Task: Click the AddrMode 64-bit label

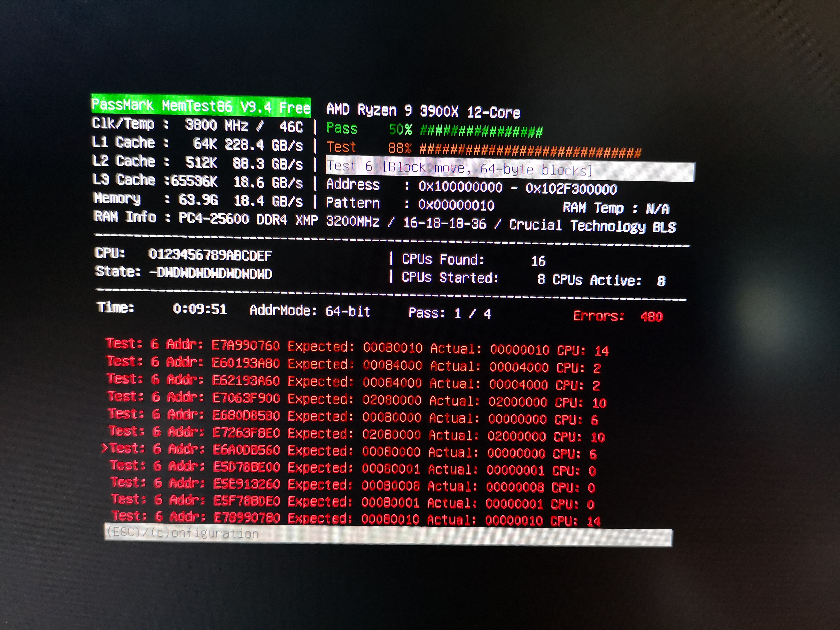Action: tap(309, 311)
